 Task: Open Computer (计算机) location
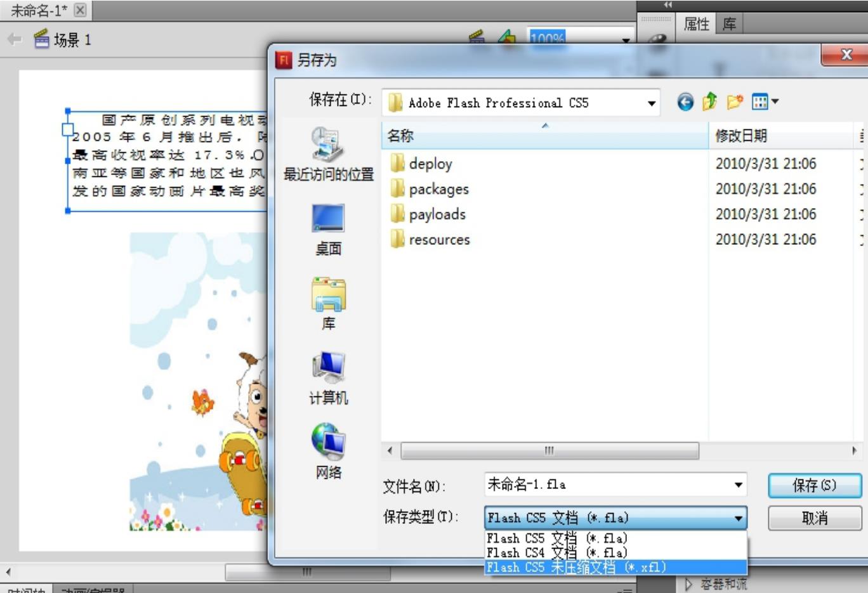click(x=328, y=379)
